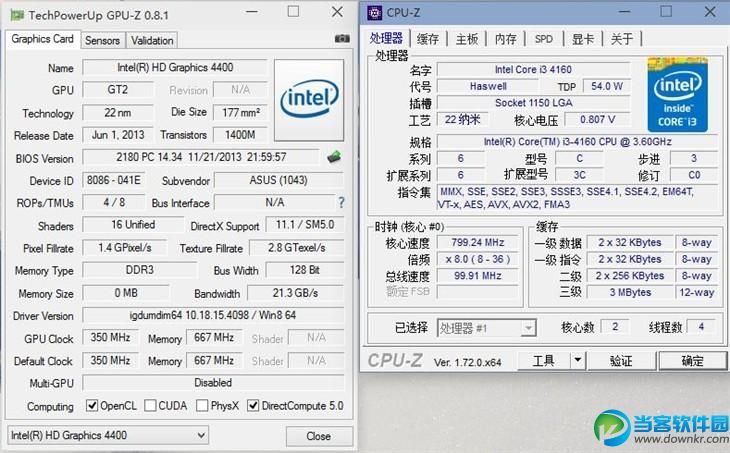The height and width of the screenshot is (453, 730).
Task: Switch to the Graphics Card tab
Action: [42, 39]
